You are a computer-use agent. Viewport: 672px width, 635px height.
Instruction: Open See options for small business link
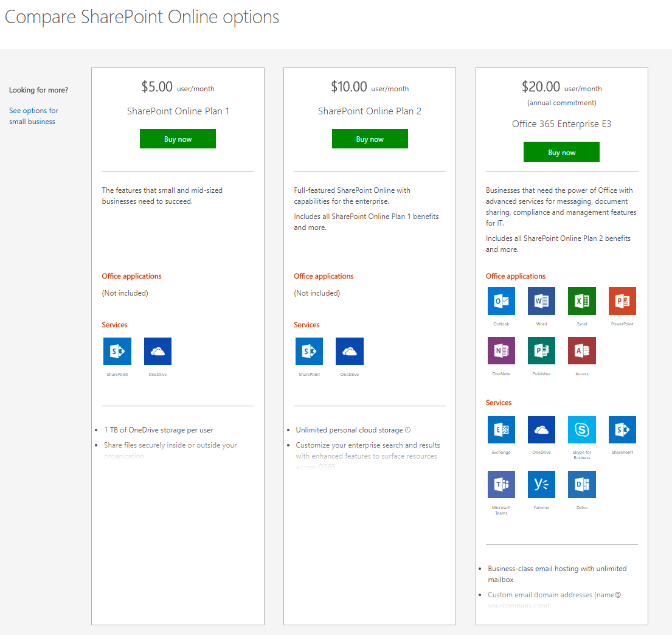click(33, 116)
